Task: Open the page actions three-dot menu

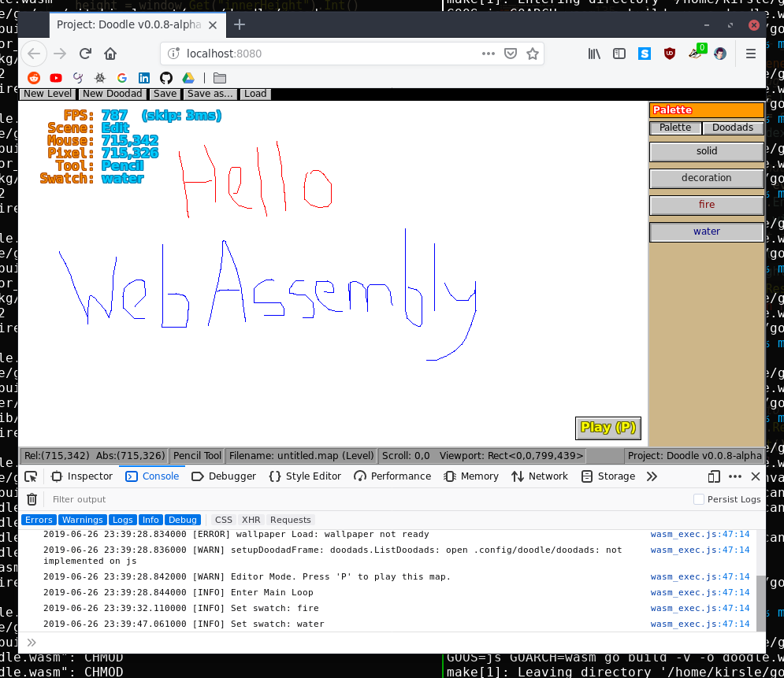Action: [488, 54]
